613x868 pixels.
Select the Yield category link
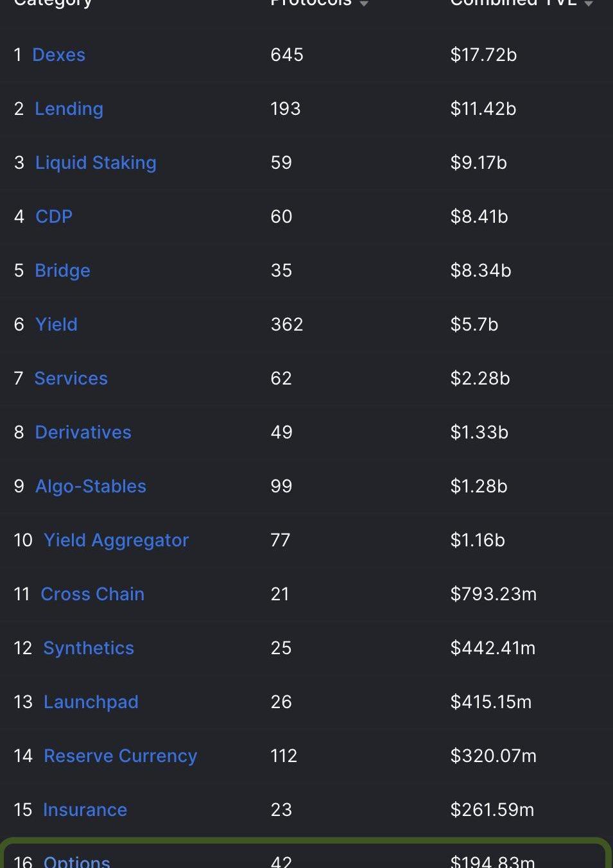tap(56, 325)
